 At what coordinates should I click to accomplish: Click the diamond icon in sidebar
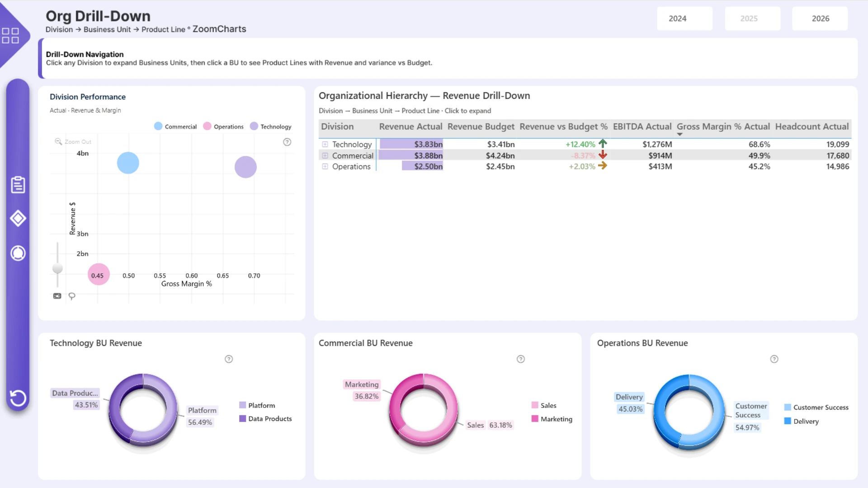[18, 219]
